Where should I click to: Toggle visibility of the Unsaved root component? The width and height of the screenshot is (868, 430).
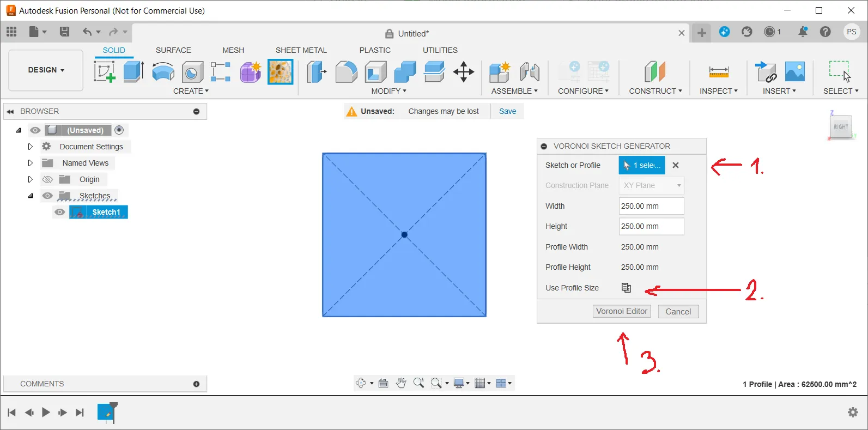[35, 130]
